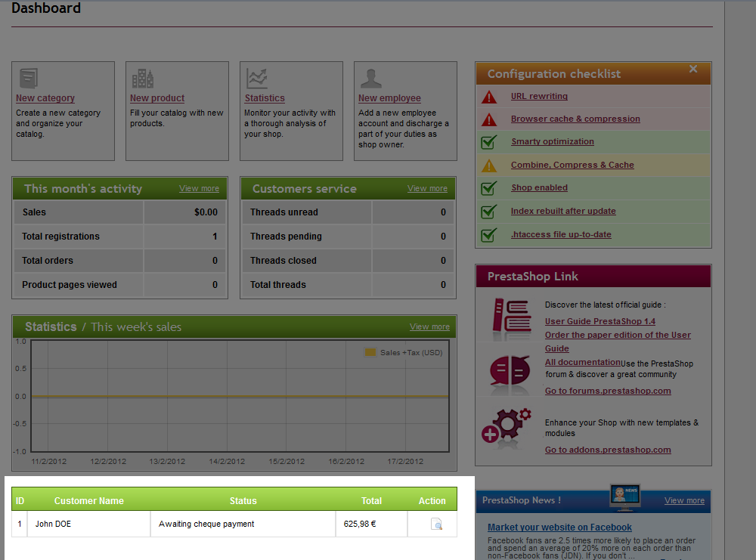756x560 pixels.
Task: Close the Configuration checklist panel
Action: click(693, 69)
